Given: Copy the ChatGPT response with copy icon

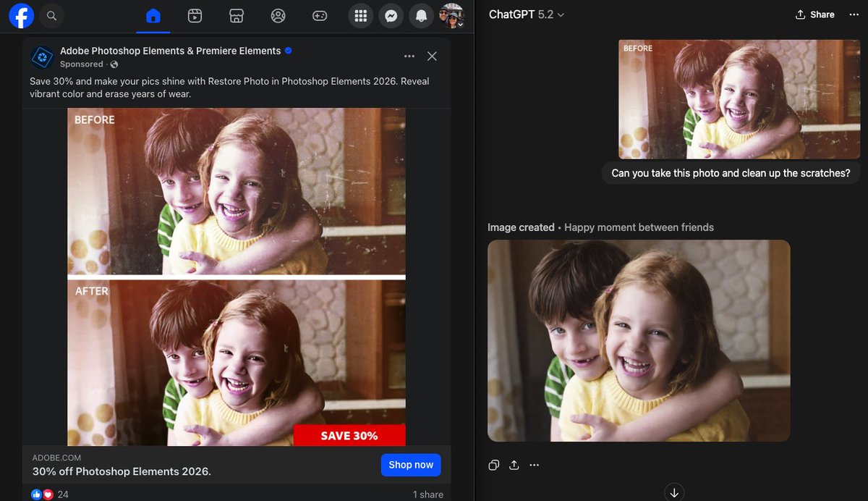Looking at the screenshot, I should [493, 465].
